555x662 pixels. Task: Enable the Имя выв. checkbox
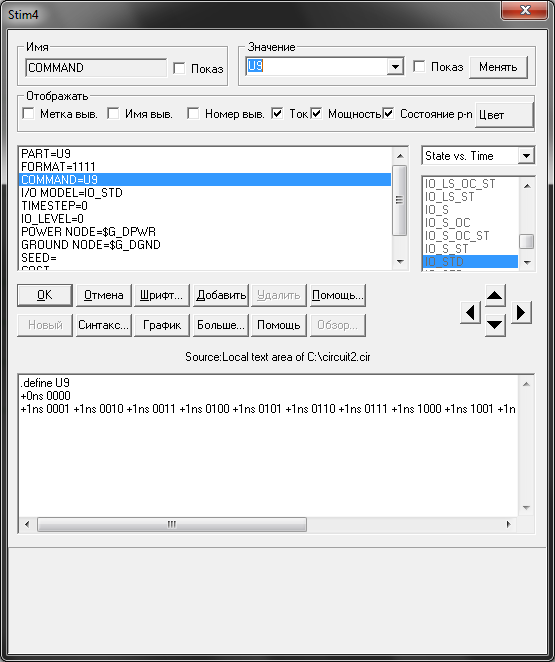click(x=113, y=113)
